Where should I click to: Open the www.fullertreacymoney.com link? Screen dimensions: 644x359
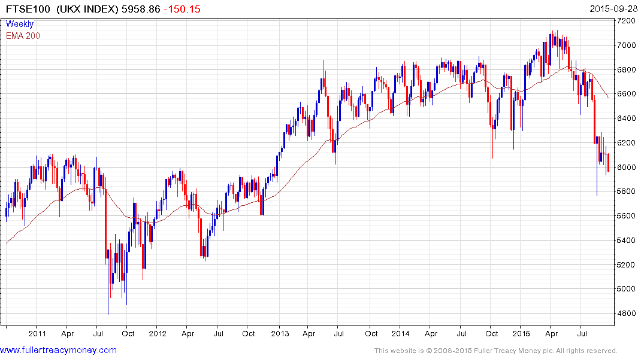58,350
